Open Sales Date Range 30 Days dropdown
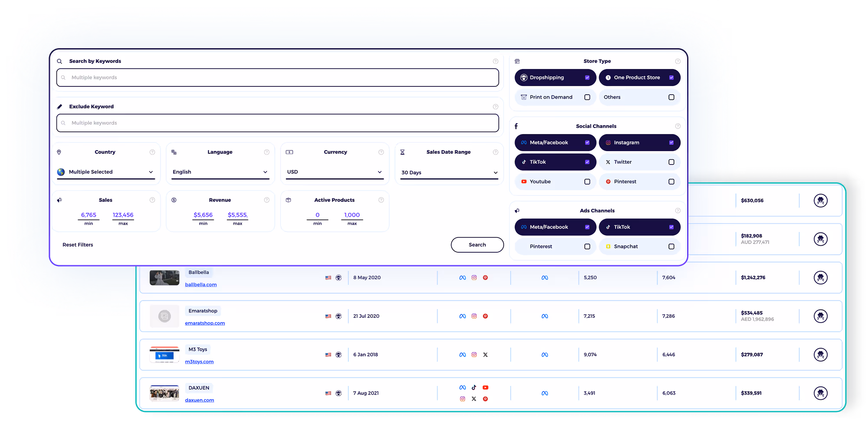Viewport: 868px width, 422px height. [449, 172]
